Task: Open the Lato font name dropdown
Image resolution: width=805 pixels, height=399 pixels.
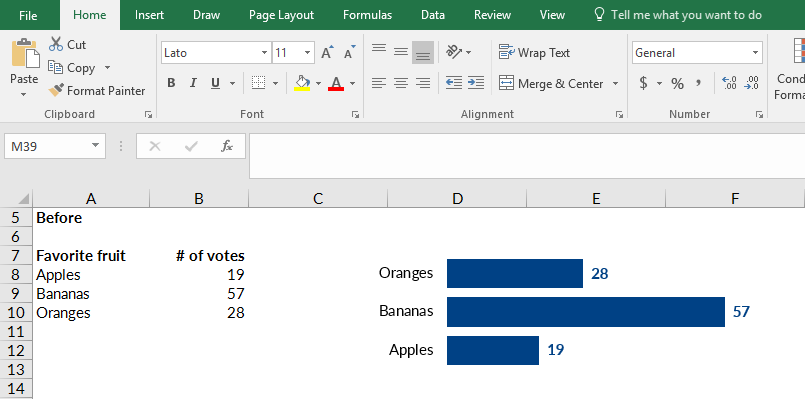Action: 264,53
